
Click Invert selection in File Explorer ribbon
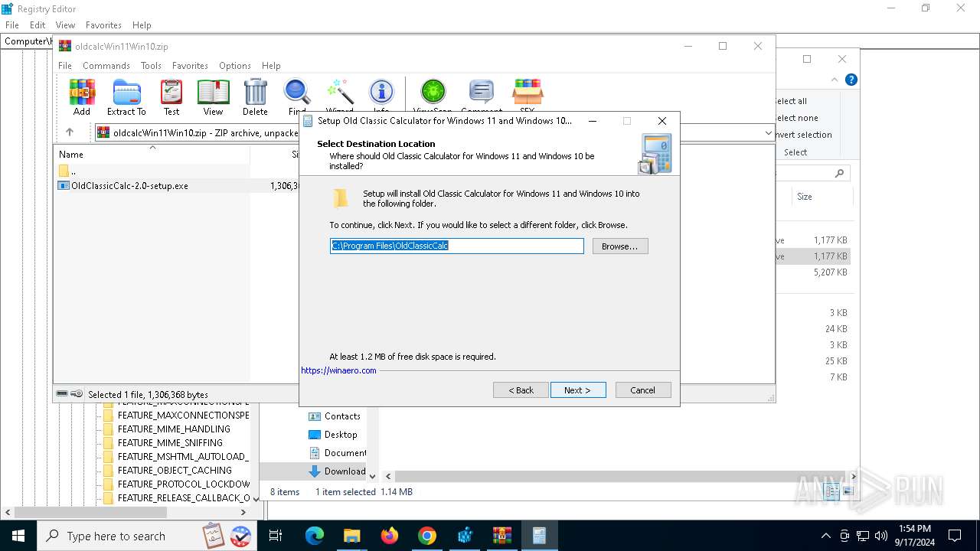[803, 135]
